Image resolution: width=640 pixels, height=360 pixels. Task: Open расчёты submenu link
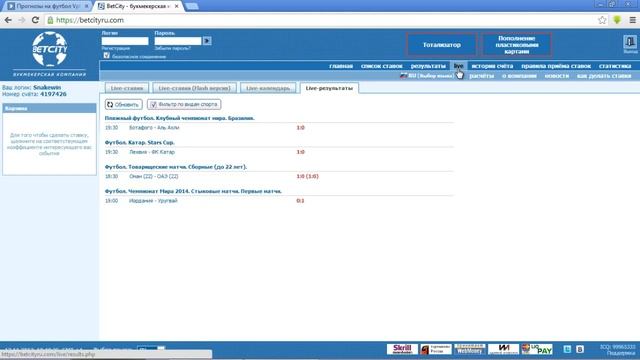(x=482, y=76)
